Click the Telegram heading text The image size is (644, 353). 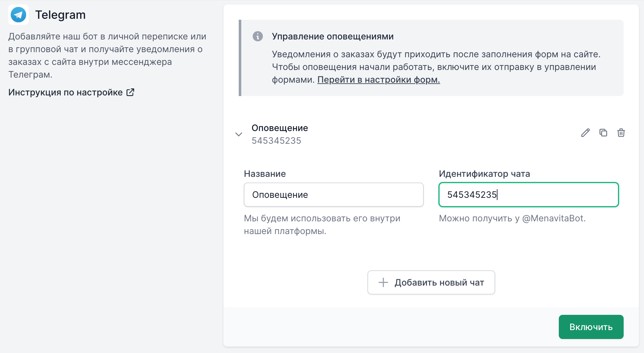60,15
